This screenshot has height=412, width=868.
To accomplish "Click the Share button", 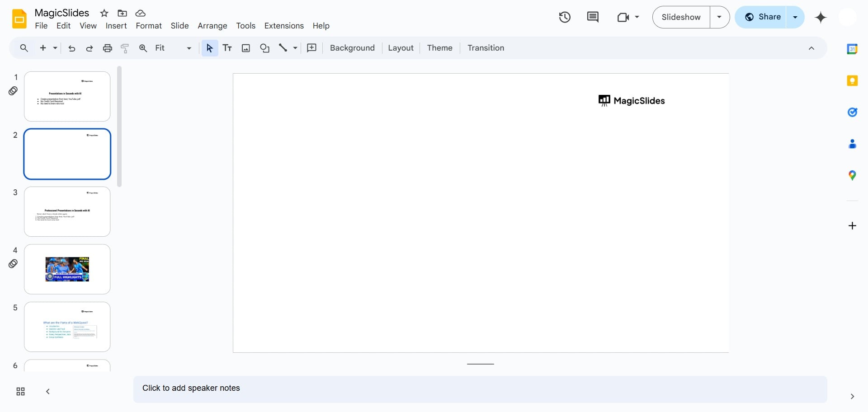I will click(x=763, y=17).
